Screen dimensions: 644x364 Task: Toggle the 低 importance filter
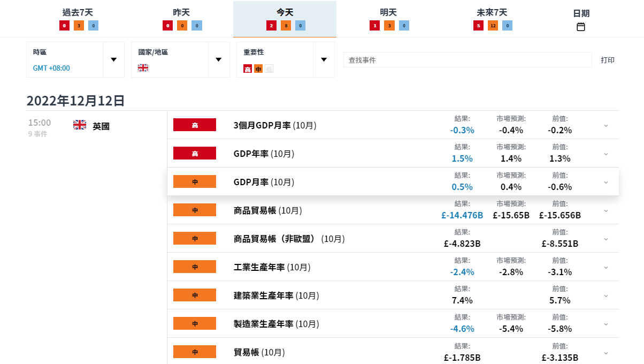click(269, 69)
